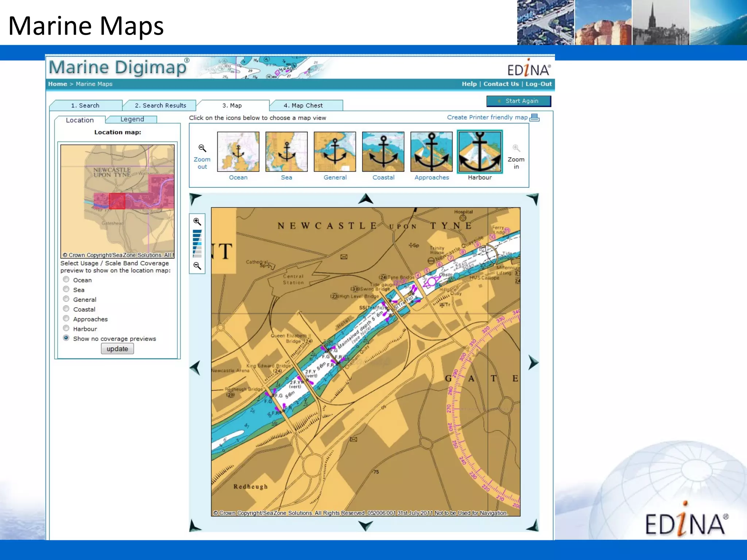
Task: Click the EDINA logo in the header
Action: pos(529,68)
